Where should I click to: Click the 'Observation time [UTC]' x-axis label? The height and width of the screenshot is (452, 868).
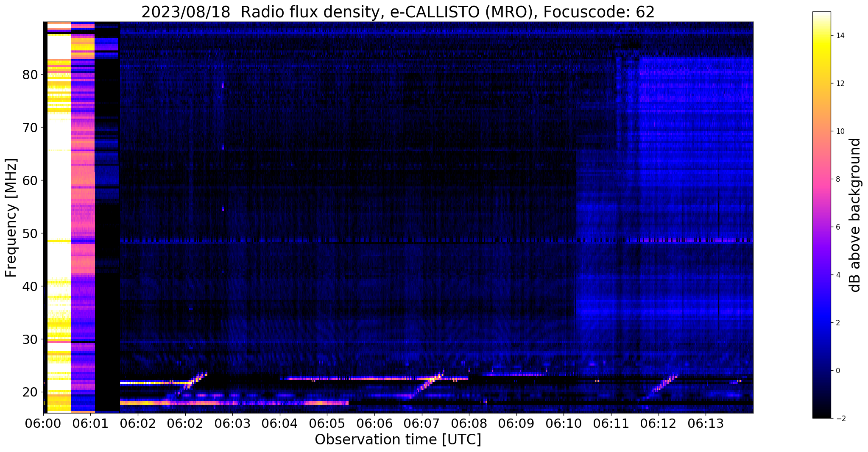click(x=398, y=440)
